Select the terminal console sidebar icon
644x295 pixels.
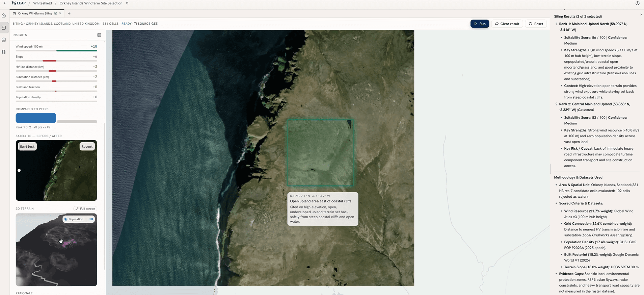coord(4,28)
